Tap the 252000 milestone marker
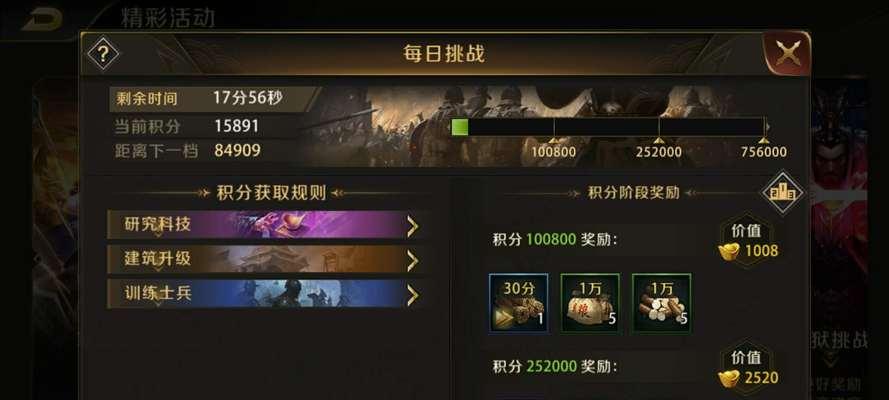 tap(658, 148)
